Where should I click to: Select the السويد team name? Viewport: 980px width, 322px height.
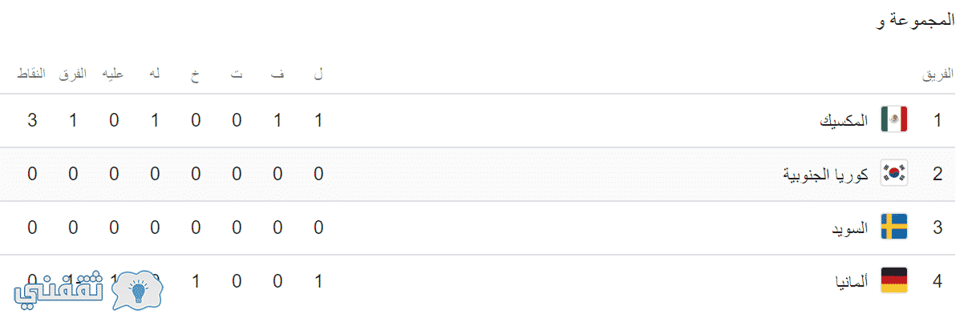pos(850,228)
